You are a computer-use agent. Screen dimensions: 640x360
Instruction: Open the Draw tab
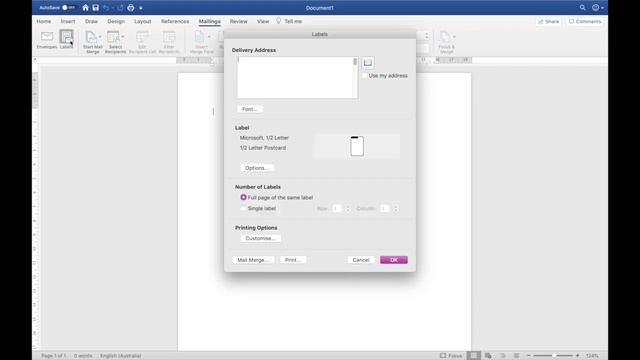[x=91, y=21]
